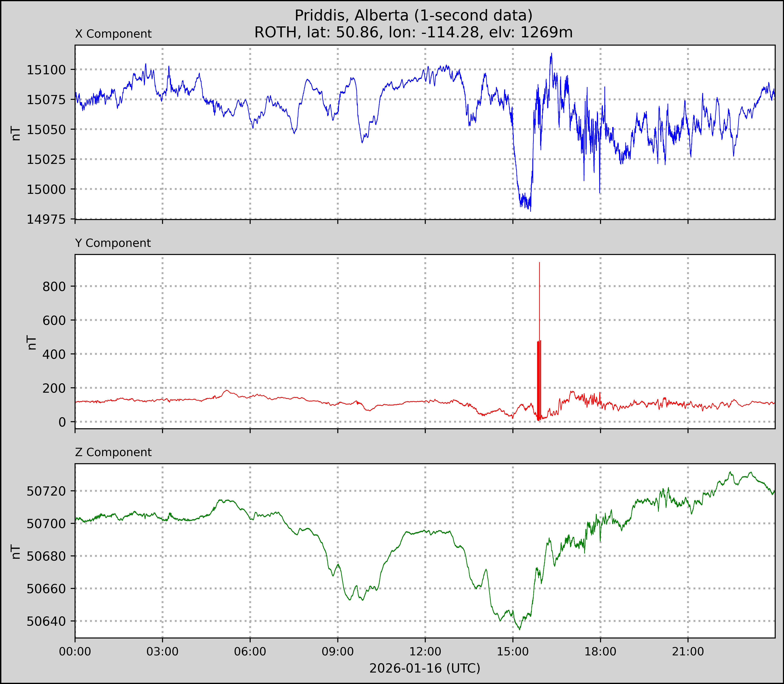The width and height of the screenshot is (784, 684).
Task: Click the 'Z Component' panel label
Action: pyautogui.click(x=113, y=452)
